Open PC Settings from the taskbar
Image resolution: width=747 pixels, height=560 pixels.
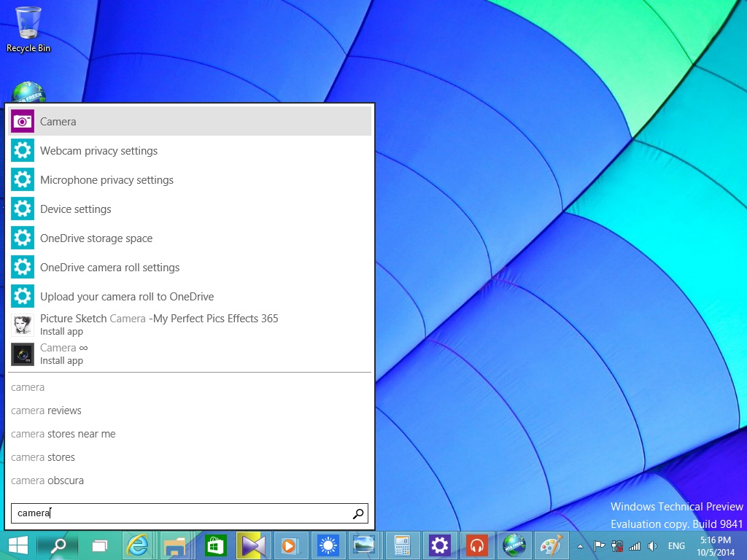click(439, 545)
